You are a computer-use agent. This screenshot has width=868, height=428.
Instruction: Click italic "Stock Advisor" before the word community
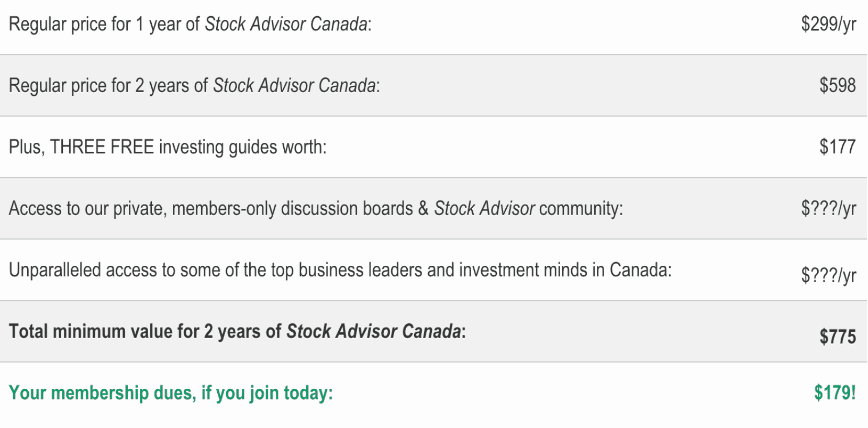point(484,208)
